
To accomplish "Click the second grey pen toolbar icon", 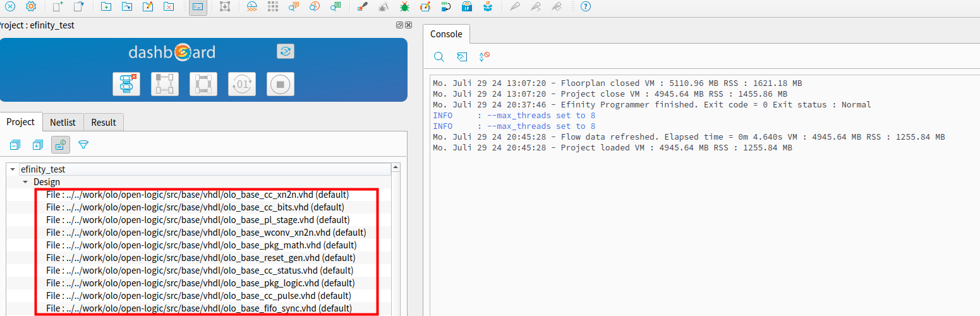I will point(536,7).
